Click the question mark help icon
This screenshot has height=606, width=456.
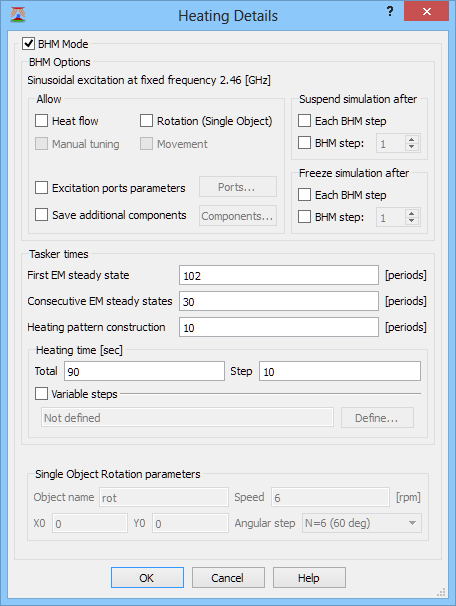tap(390, 12)
